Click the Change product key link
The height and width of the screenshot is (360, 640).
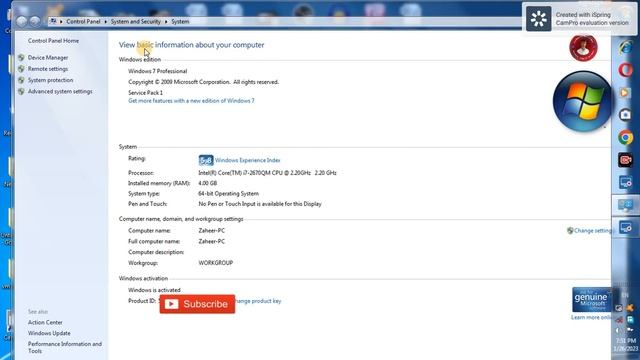(x=258, y=301)
